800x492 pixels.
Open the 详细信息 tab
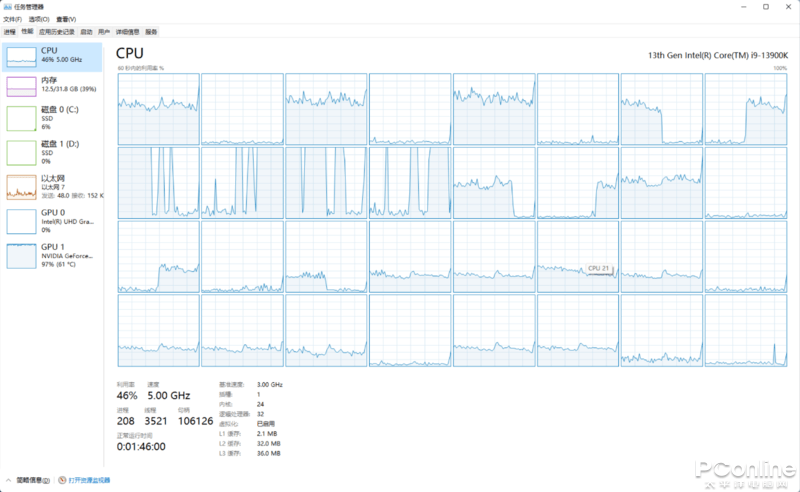pyautogui.click(x=128, y=32)
